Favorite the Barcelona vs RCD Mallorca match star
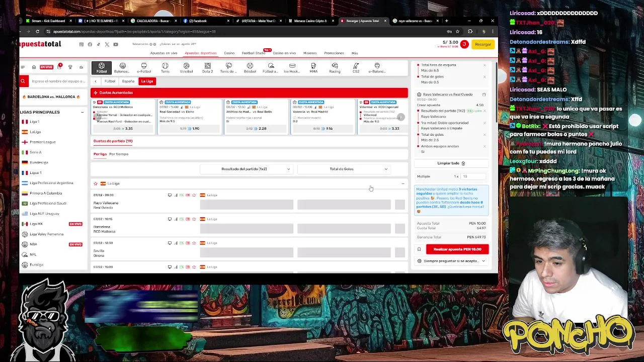The height and width of the screenshot is (362, 644). 194,219
